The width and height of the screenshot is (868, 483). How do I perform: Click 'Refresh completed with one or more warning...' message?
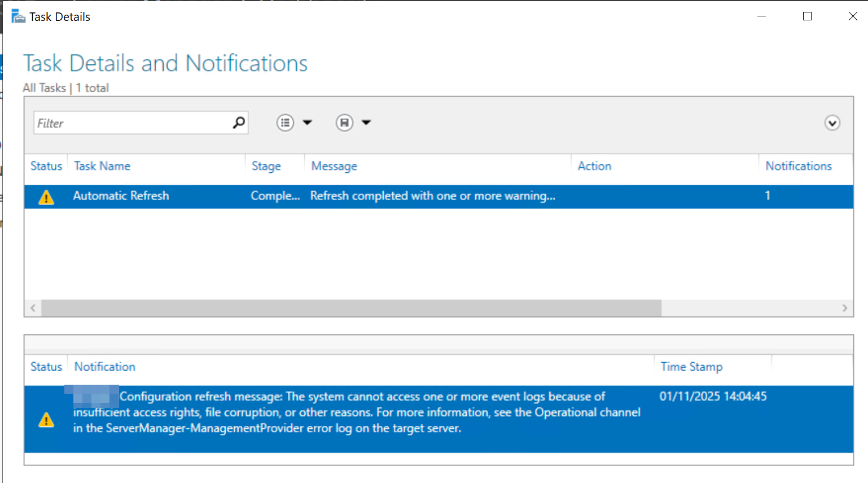pyautogui.click(x=433, y=196)
